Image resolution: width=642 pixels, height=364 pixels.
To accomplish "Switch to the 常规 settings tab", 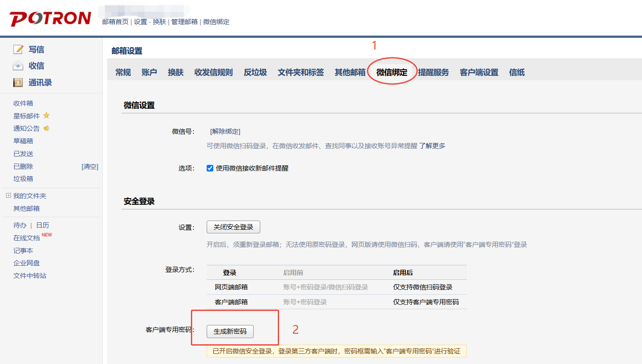I will 123,72.
